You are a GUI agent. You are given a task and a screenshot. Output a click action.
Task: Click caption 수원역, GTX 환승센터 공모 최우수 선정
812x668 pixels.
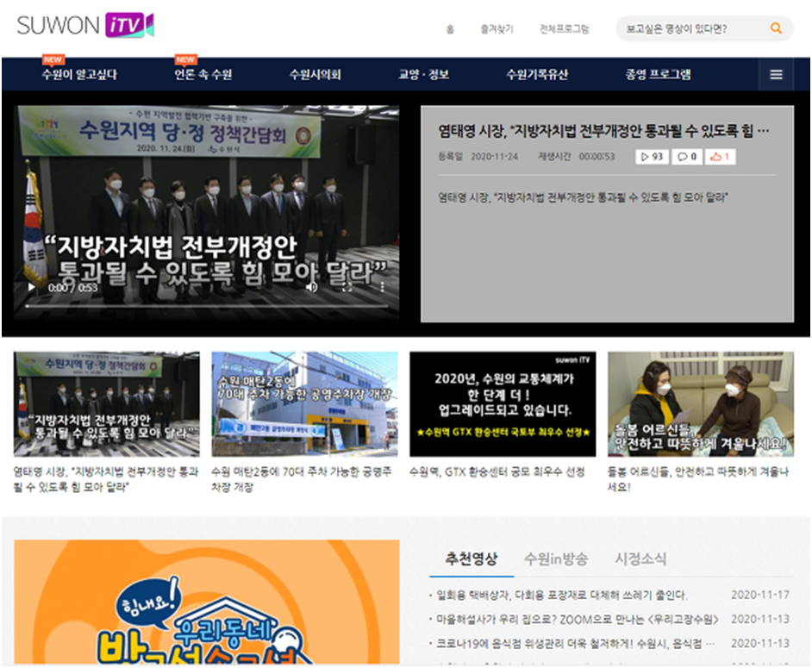tap(497, 471)
